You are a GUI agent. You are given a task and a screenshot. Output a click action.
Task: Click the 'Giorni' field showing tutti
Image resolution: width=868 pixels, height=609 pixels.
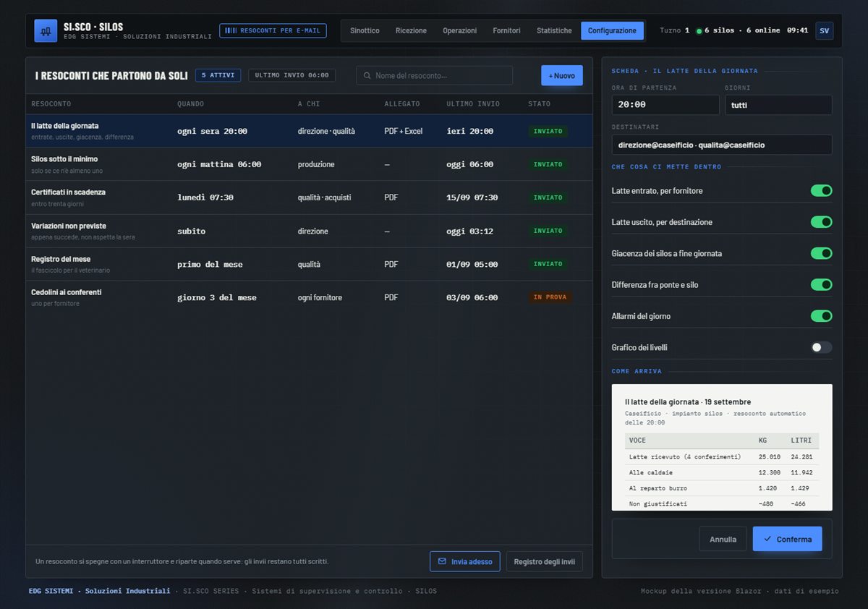click(778, 105)
